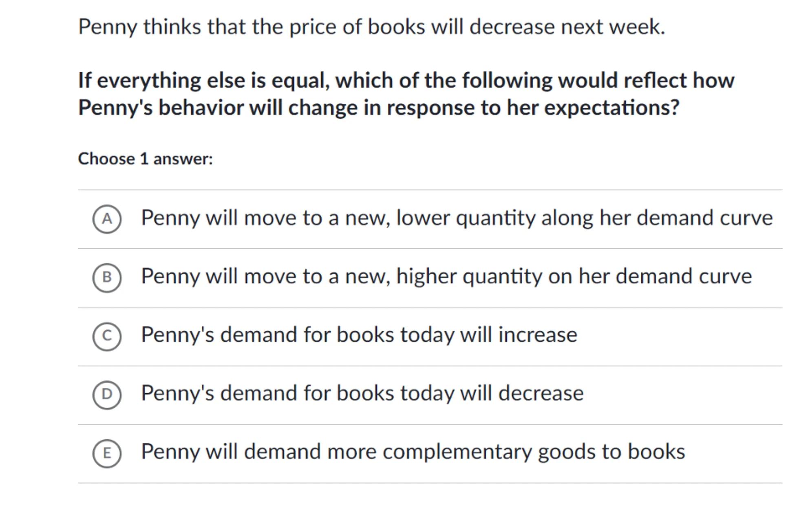
Task: Click the word "increase" in option C
Action: coord(538,335)
